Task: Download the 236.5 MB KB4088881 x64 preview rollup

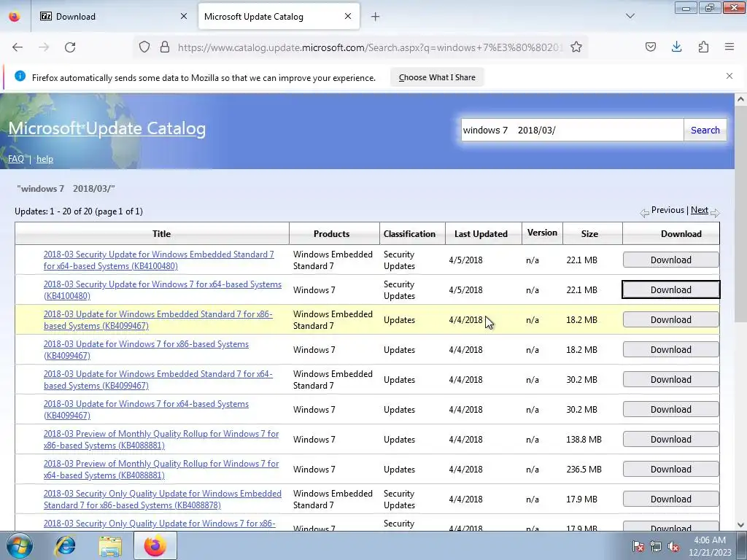Action: click(x=671, y=470)
